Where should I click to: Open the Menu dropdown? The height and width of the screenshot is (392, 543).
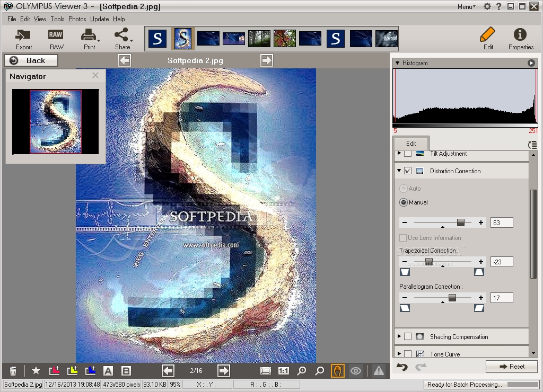(466, 6)
